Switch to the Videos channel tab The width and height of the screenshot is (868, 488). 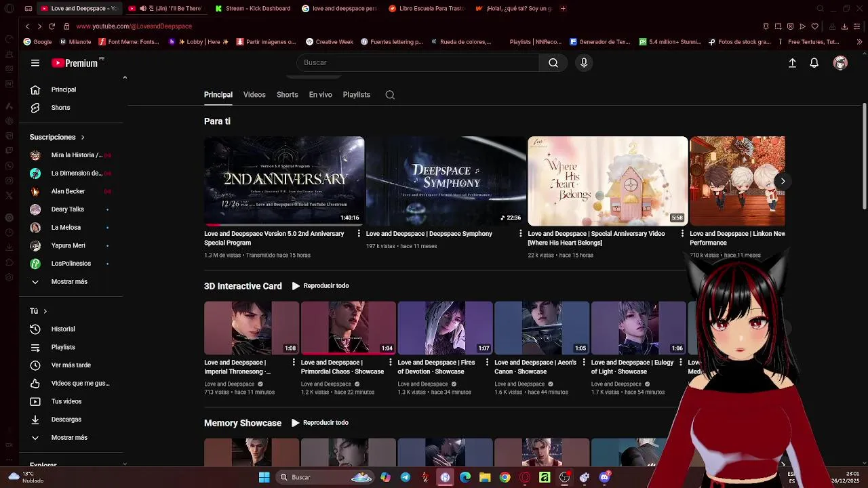point(254,95)
